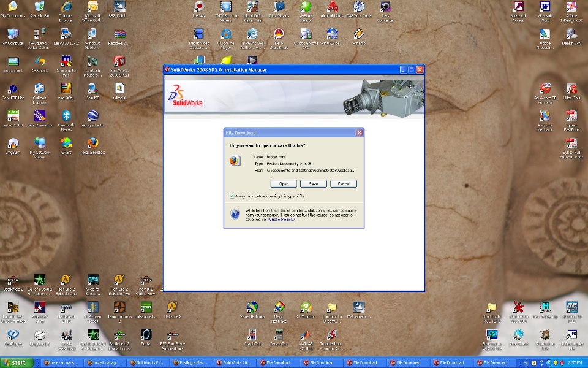Open the GPass desktop icon
Screen dimensions: 588x368
coord(66,146)
